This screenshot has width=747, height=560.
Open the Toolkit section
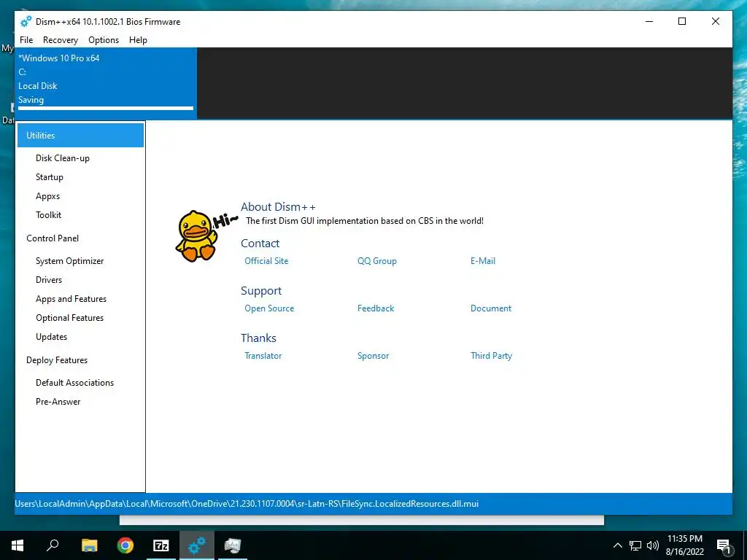49,215
